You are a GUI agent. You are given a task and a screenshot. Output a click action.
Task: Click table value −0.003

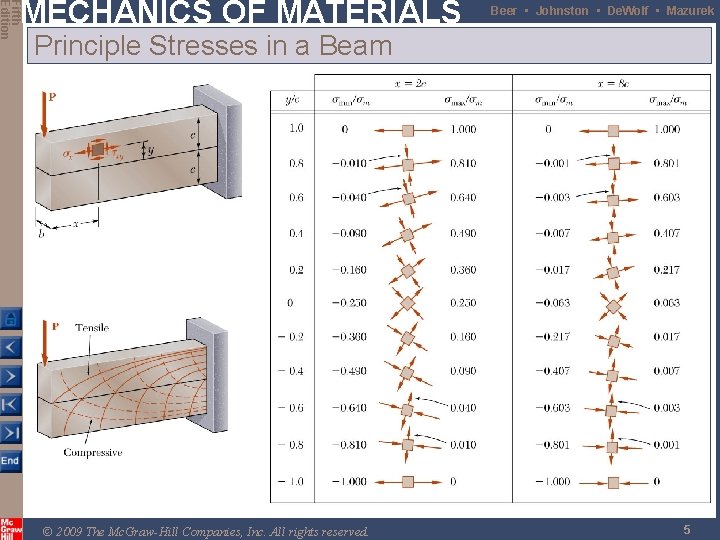[553, 197]
